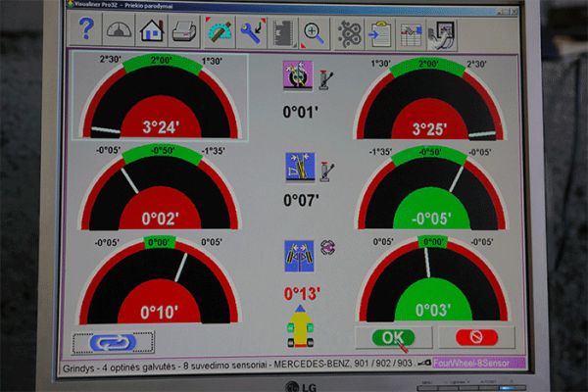Open the table chart toolbar icon

coord(412,30)
